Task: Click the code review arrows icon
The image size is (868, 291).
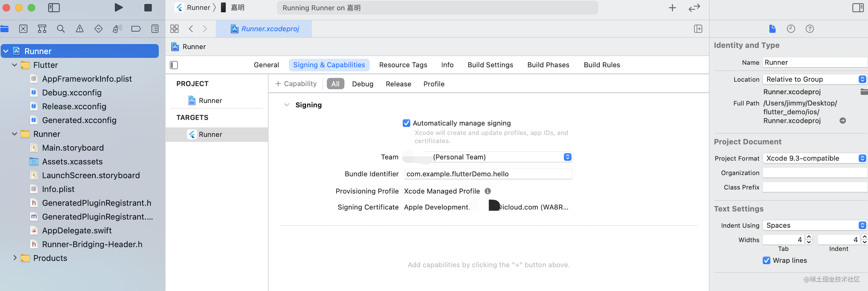Action: (694, 7)
